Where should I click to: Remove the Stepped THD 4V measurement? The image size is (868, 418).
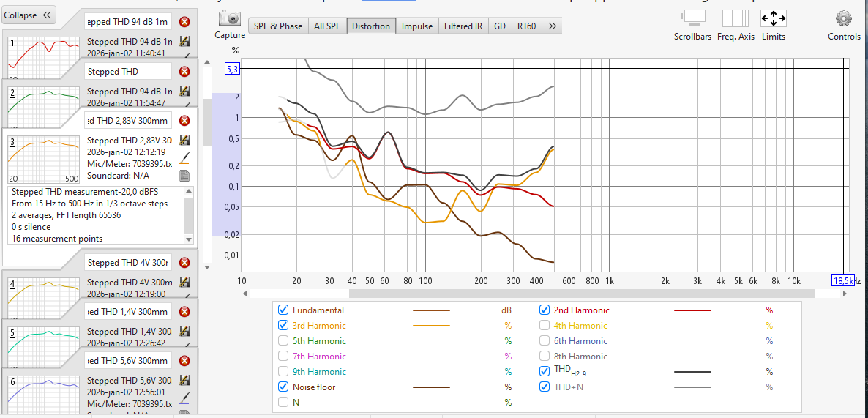[x=184, y=263]
